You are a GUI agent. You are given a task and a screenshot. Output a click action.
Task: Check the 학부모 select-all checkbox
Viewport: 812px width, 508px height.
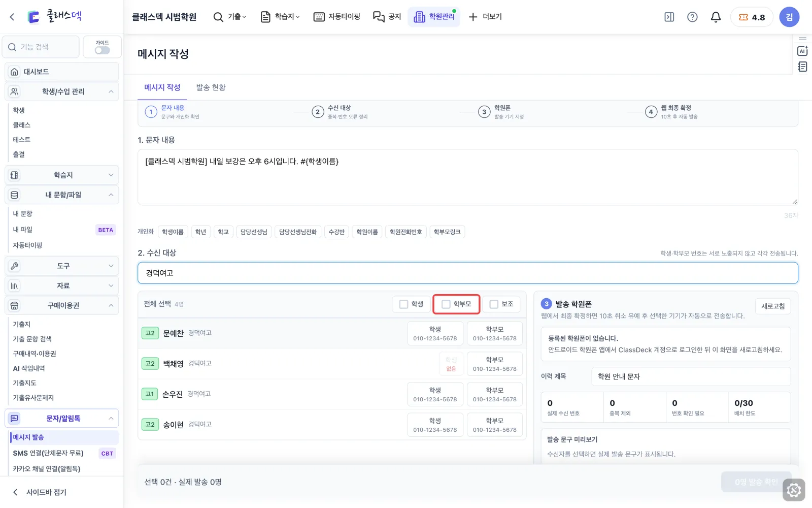(x=446, y=304)
